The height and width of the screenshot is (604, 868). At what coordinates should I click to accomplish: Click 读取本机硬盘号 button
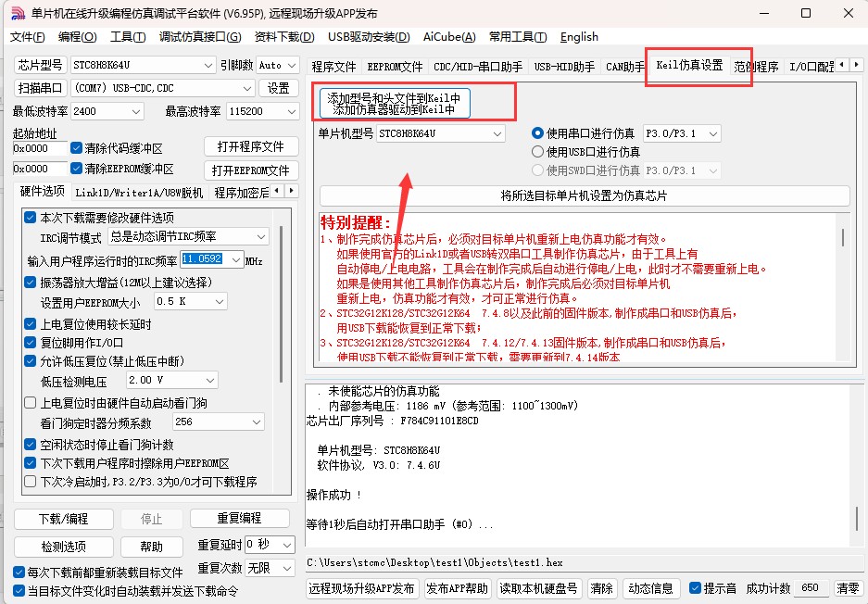[538, 588]
